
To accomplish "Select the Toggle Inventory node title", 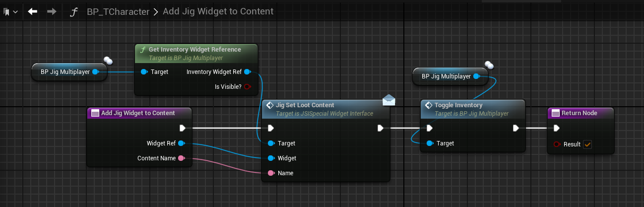I will [458, 105].
